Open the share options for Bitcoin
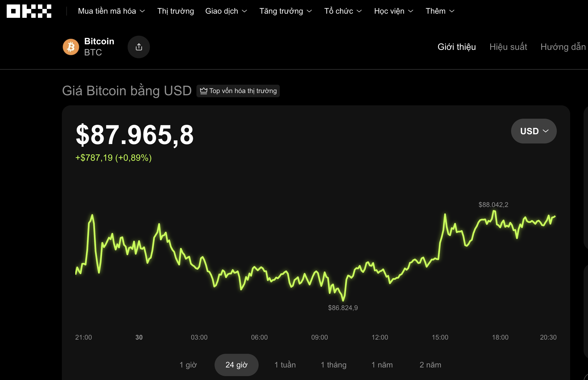588x380 pixels. 139,47
